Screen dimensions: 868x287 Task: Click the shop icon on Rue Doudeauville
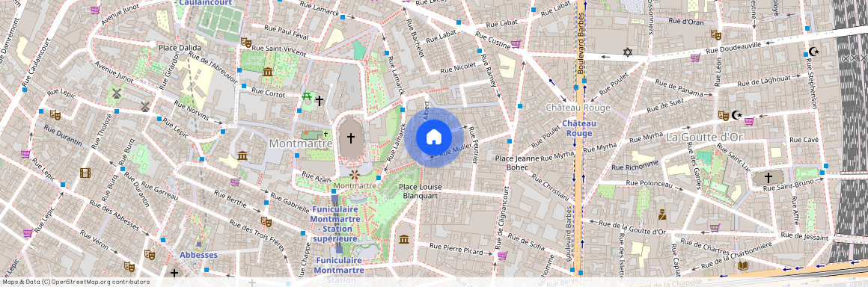[x=695, y=57]
